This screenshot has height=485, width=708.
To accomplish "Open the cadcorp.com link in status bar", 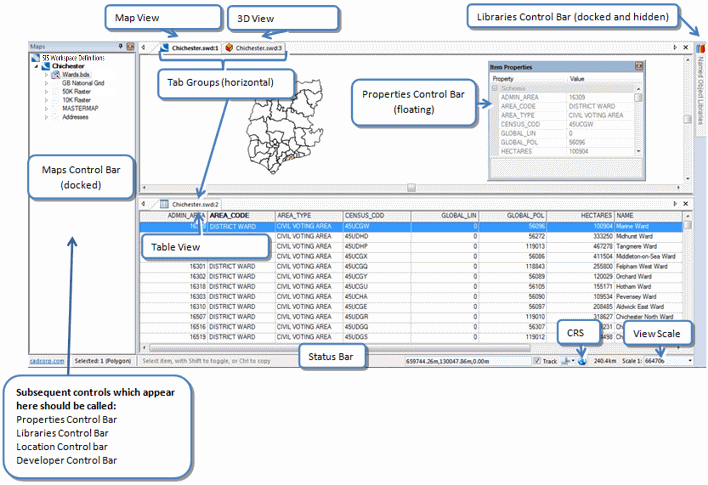I will (47, 361).
